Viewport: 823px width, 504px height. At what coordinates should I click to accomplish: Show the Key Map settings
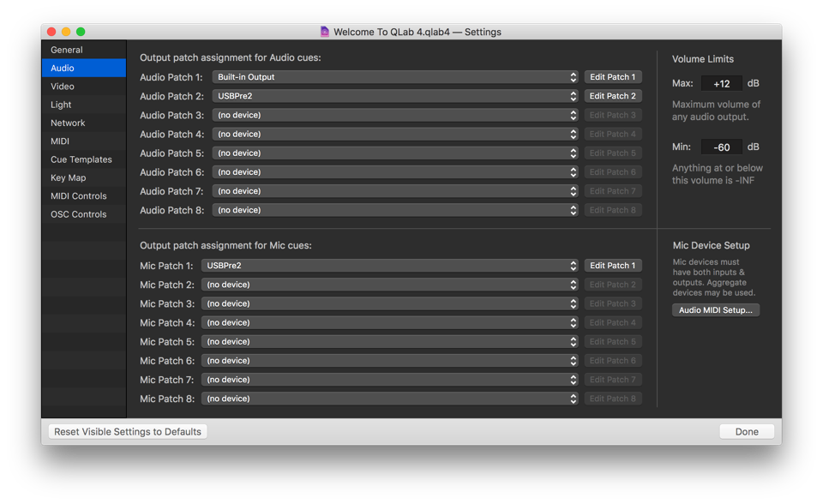[69, 177]
